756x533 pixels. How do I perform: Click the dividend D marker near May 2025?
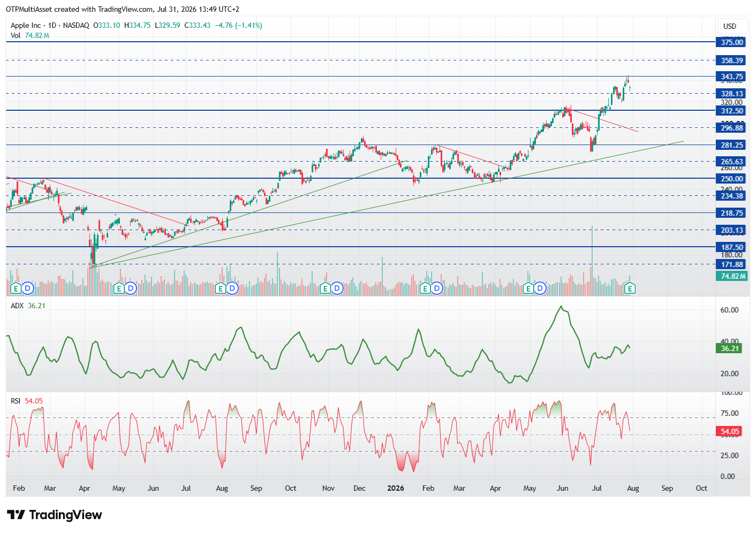point(131,288)
